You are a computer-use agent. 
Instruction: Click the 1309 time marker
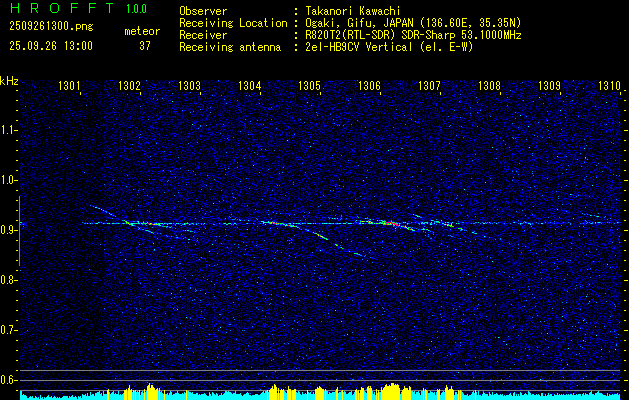(549, 85)
